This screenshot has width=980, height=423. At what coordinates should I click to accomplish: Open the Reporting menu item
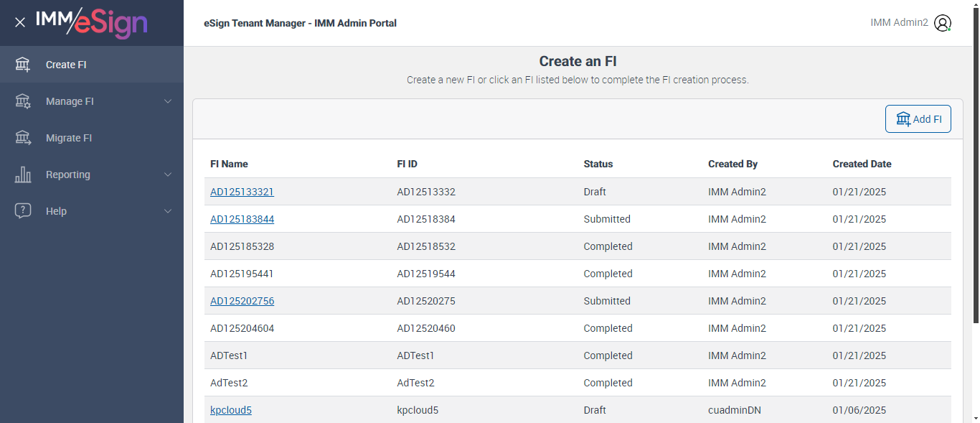[x=92, y=175]
